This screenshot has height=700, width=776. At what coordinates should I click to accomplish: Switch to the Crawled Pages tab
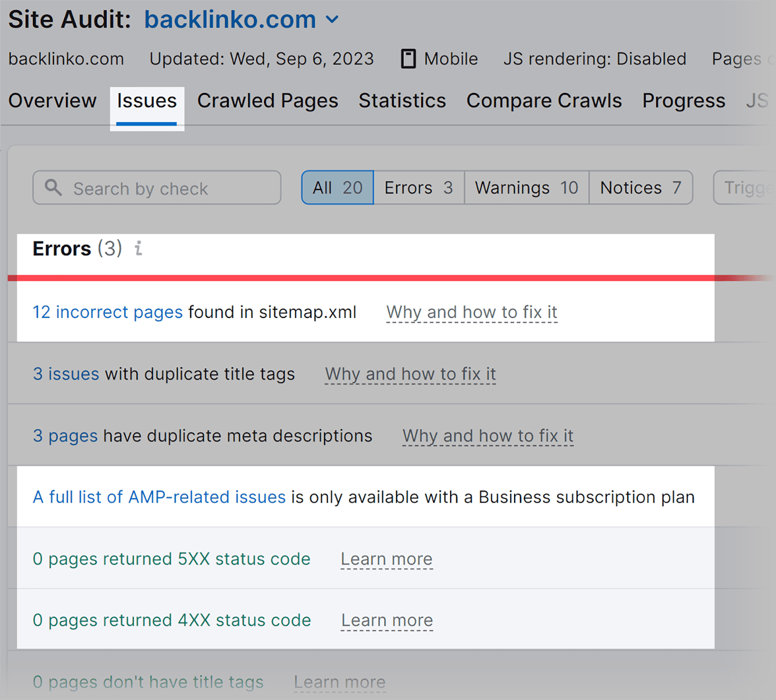(267, 101)
